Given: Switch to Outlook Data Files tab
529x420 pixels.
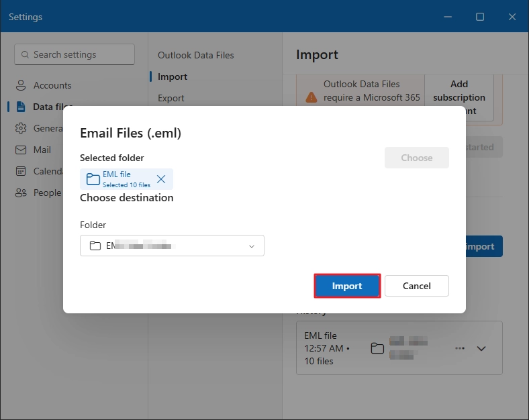Looking at the screenshot, I should pos(196,55).
